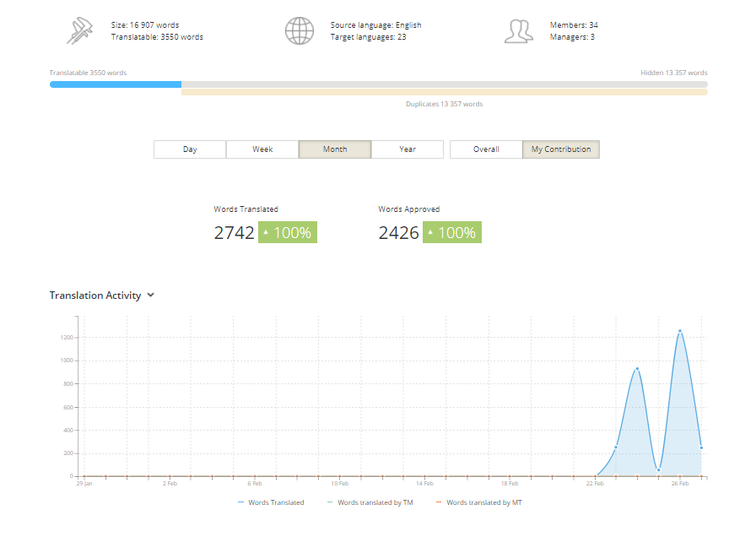
Task: Click the 1200 y-axis value
Action: pos(67,337)
